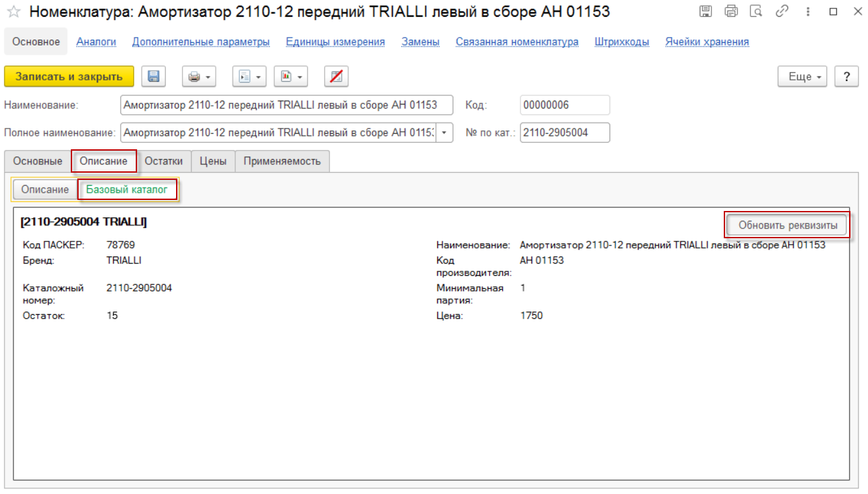
Task: Click the Бренд value TRIALLI
Action: click(124, 260)
